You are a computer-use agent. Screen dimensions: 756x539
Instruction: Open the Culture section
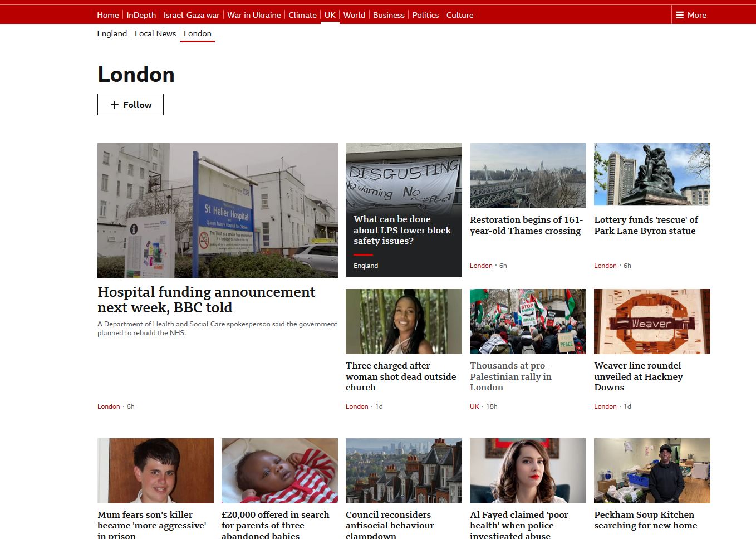tap(460, 15)
